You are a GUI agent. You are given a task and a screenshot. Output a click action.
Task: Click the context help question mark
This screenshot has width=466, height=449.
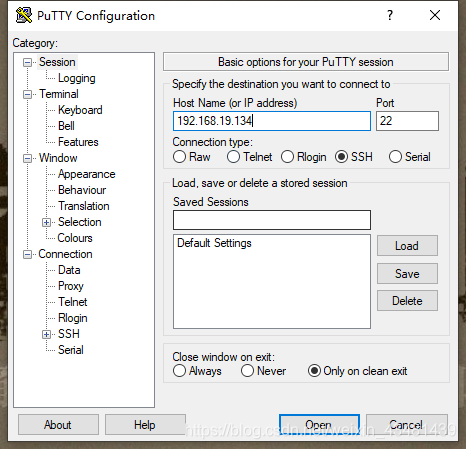click(x=390, y=15)
